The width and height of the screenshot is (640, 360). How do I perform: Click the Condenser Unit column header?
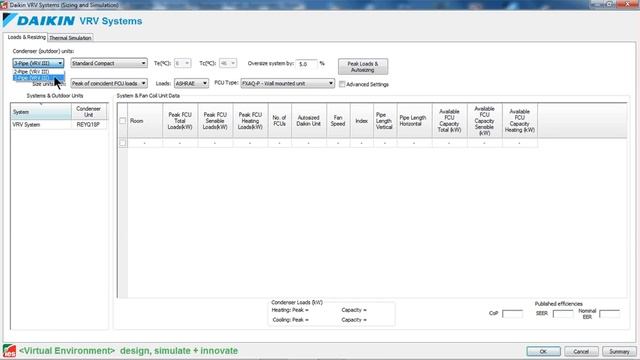tap(89, 111)
